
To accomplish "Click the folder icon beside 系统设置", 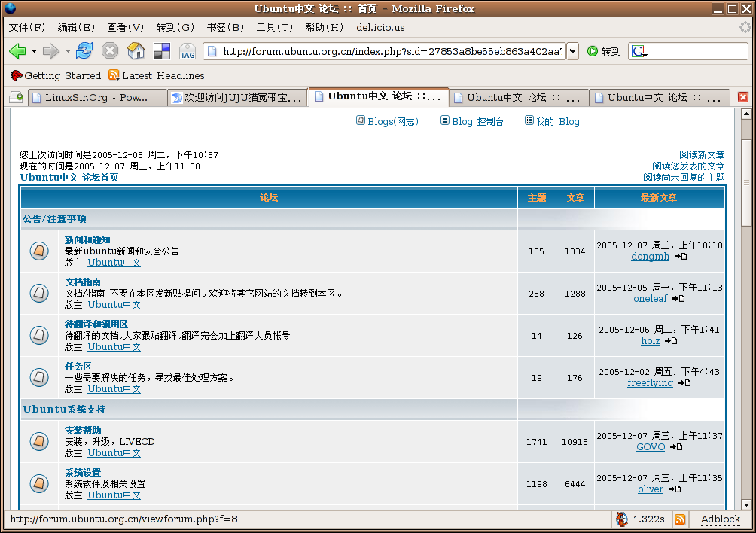I will [x=39, y=483].
